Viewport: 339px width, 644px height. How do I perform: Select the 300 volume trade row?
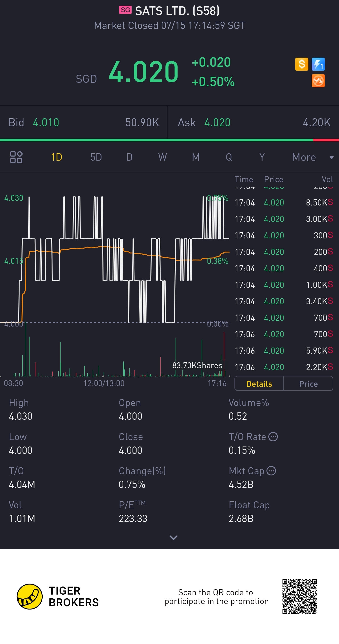284,236
